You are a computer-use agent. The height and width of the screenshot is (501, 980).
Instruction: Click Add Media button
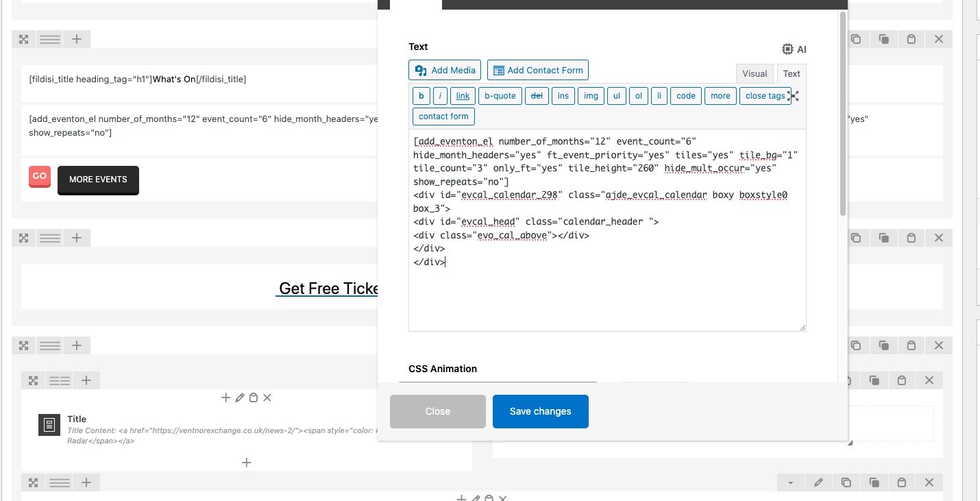445,70
